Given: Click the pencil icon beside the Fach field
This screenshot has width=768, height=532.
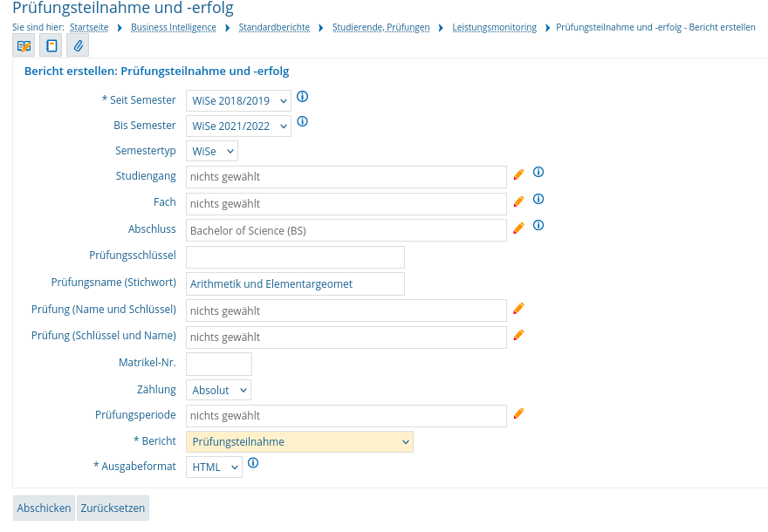Looking at the screenshot, I should tap(518, 201).
